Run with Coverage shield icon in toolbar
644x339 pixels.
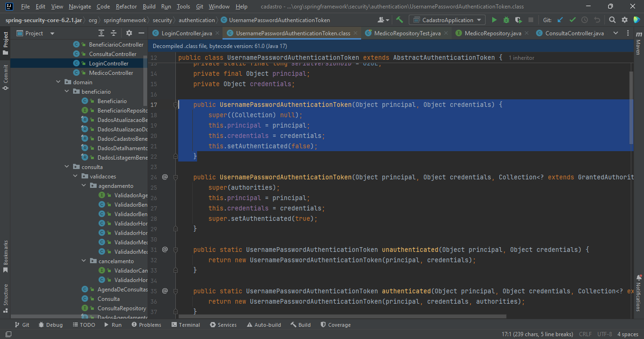[519, 20]
